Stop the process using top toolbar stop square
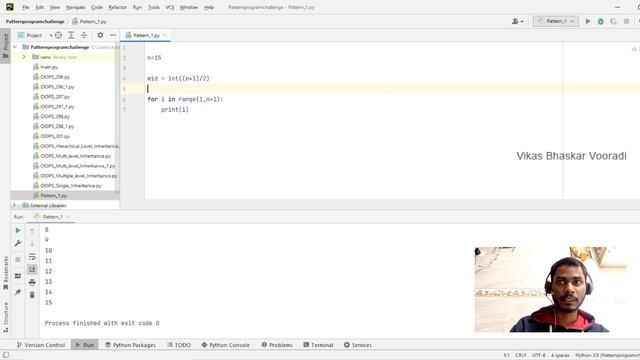The image size is (640, 360). click(626, 21)
